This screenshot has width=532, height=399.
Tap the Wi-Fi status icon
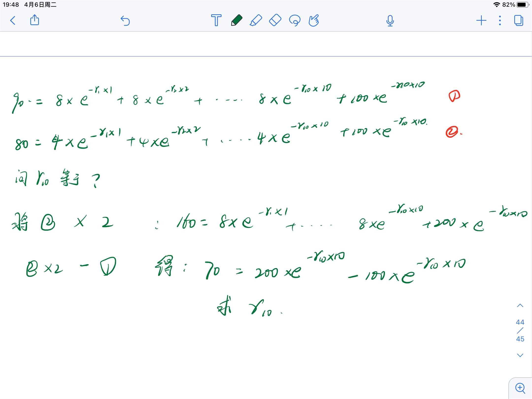(x=497, y=5)
